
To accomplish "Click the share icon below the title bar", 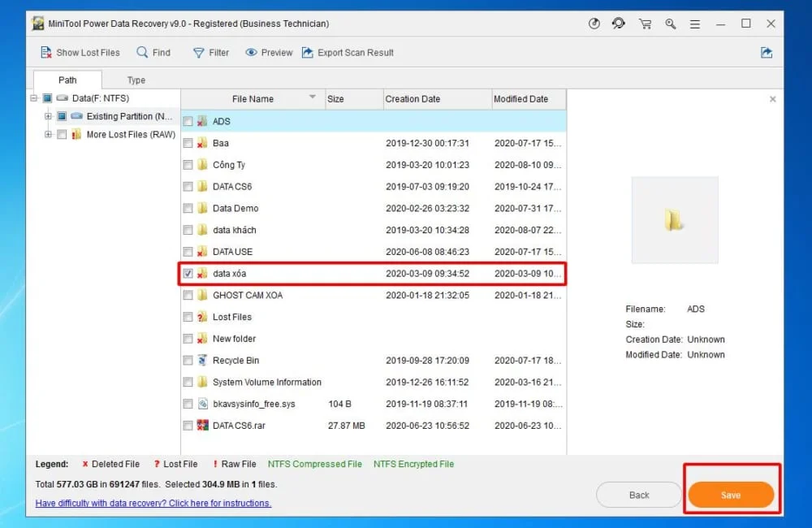I will 767,52.
